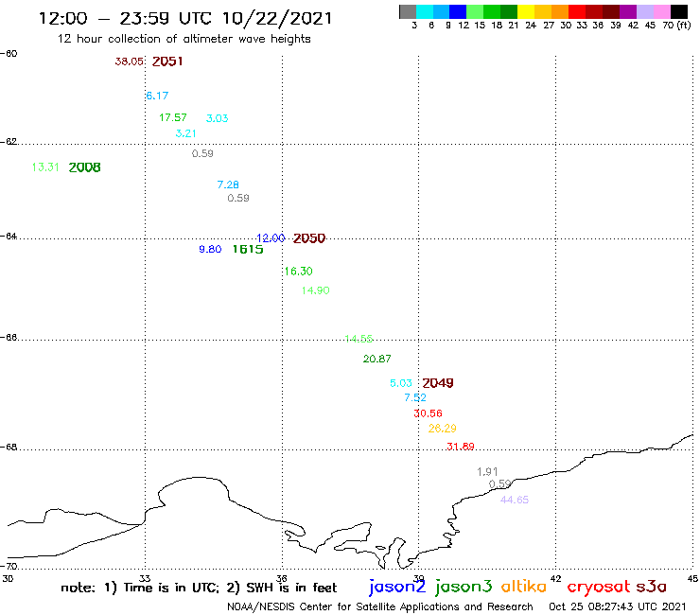The height and width of the screenshot is (615, 700).
Task: Click the timestamp Oct 25 08:27:43 UTC 2021
Action: point(618,606)
